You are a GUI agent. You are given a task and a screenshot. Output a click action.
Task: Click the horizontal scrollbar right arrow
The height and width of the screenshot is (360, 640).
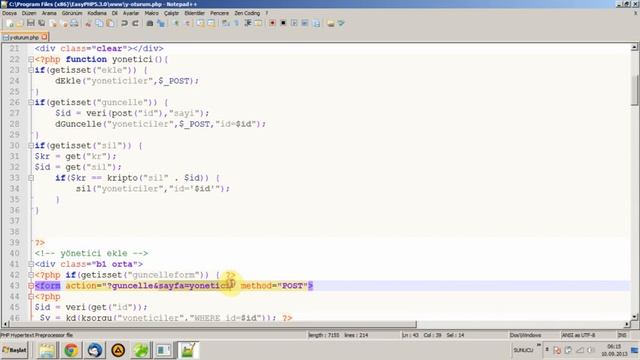tap(627, 324)
